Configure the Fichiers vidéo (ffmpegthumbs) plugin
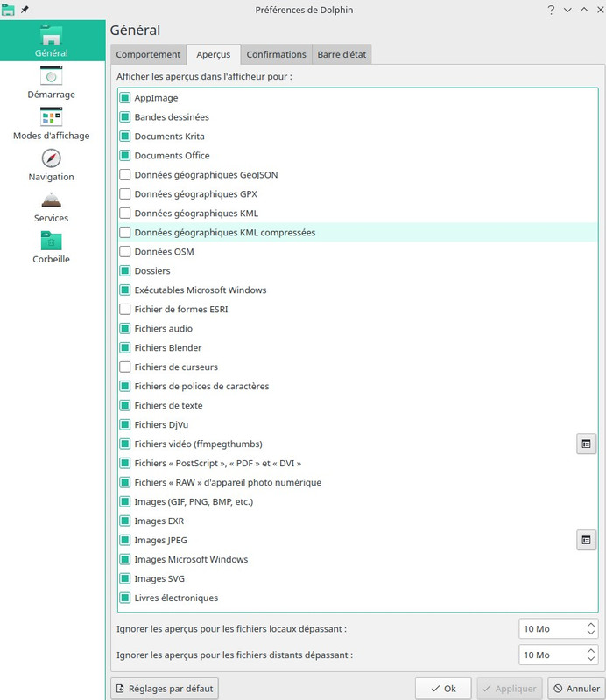The width and height of the screenshot is (606, 700). (x=587, y=444)
